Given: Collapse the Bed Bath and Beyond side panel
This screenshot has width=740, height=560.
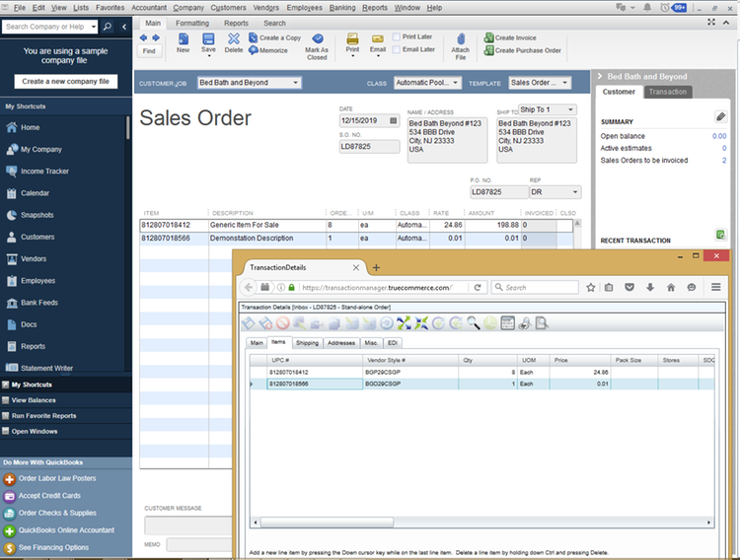Looking at the screenshot, I should click(x=599, y=76).
